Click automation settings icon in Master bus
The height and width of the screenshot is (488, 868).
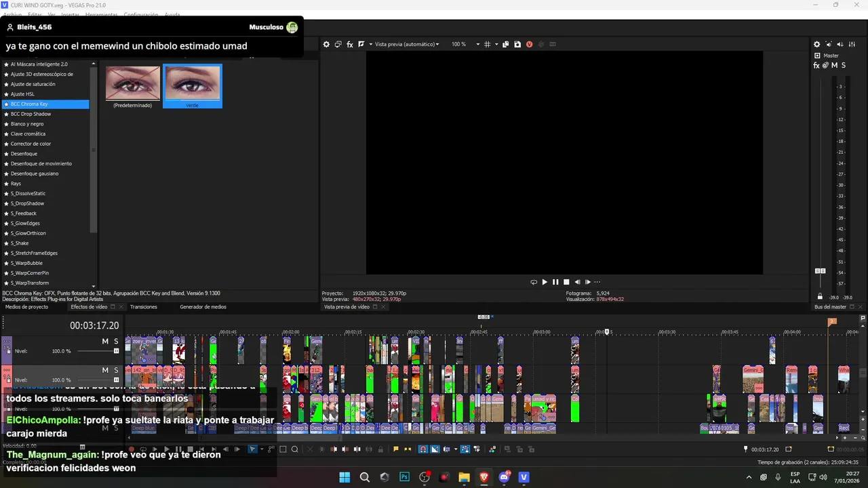(x=825, y=65)
